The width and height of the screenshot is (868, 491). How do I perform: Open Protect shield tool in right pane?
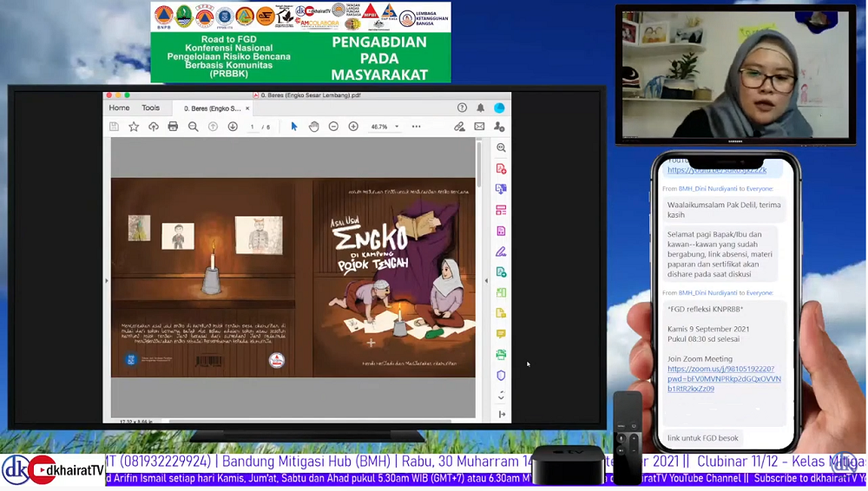click(501, 376)
